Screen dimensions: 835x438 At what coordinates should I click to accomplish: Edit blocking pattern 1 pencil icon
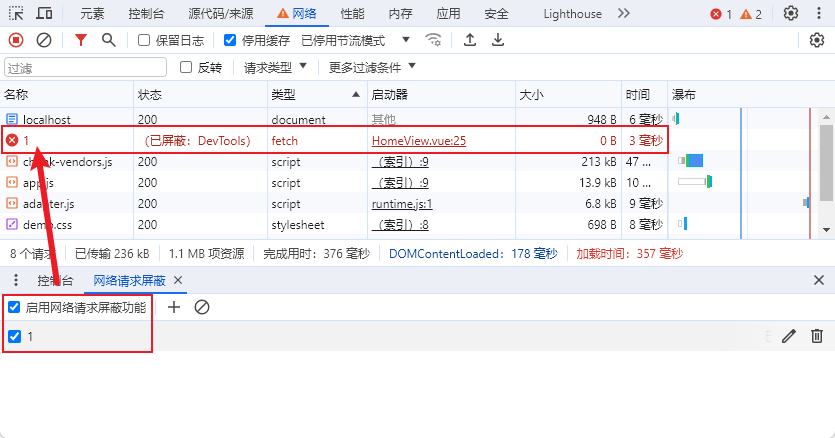tap(789, 336)
